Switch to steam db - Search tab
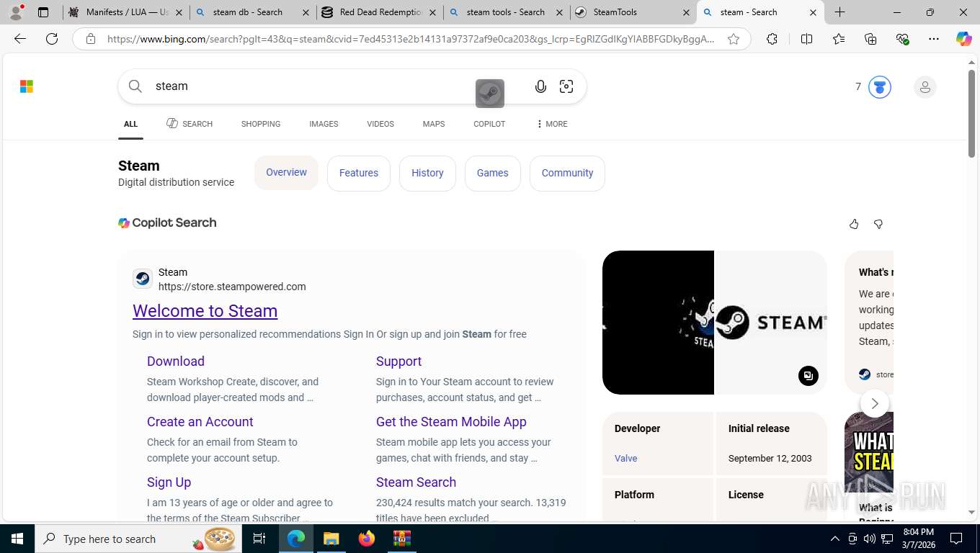 click(254, 12)
